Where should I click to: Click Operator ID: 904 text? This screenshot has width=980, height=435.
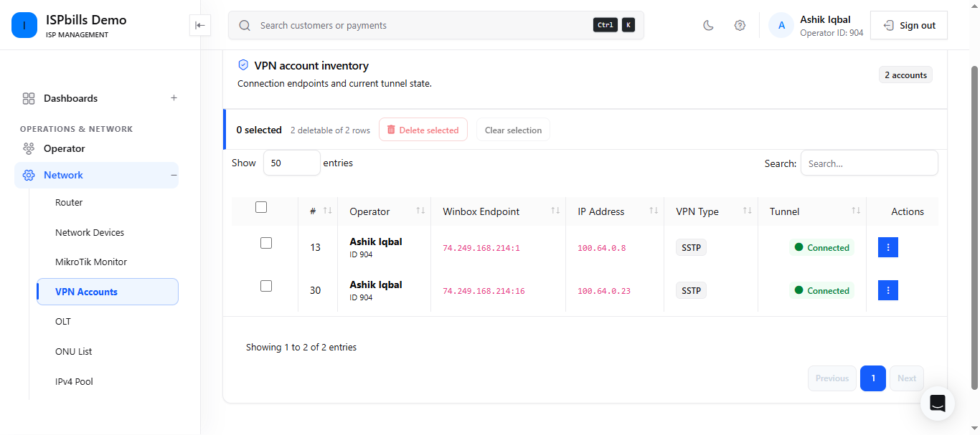(x=831, y=33)
